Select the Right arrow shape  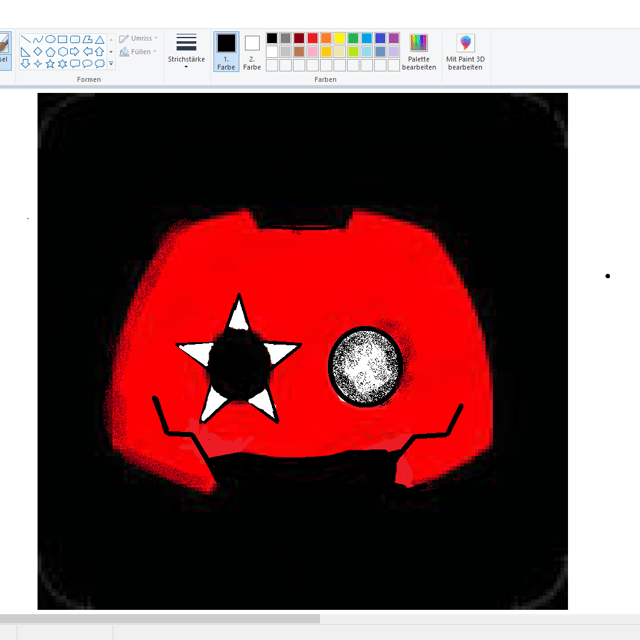click(x=75, y=51)
